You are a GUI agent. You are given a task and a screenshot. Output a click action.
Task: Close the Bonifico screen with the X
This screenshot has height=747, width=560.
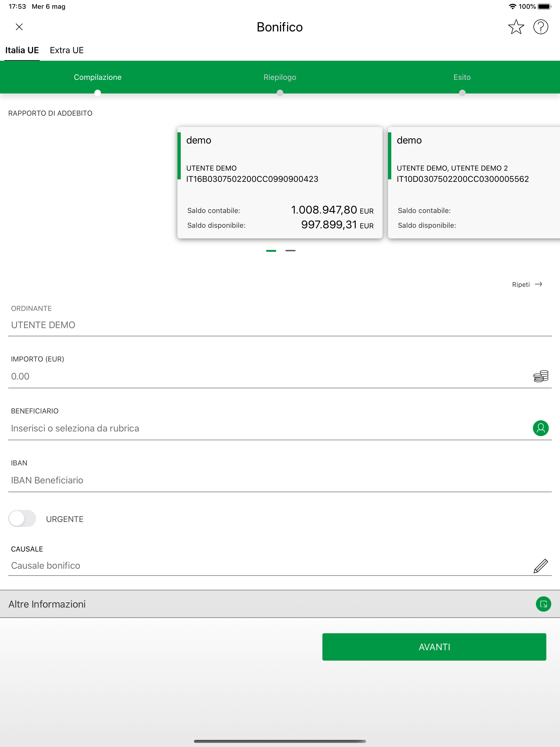tap(19, 27)
